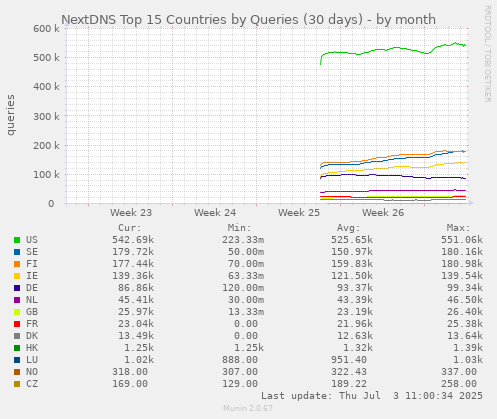
Task: Click the 'Last update' timestamp text
Action: click(x=372, y=396)
